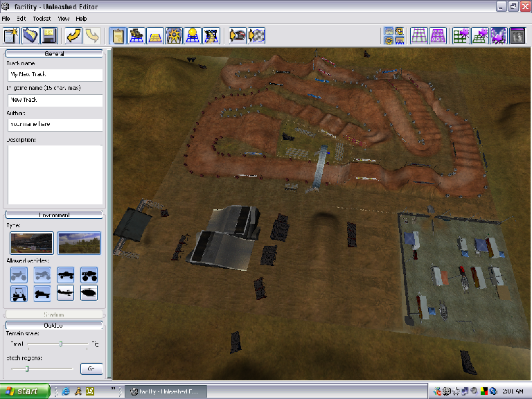Screen dimensions: 532x399
Task: Collapse the Outdoor panel header
Action: pos(54,325)
